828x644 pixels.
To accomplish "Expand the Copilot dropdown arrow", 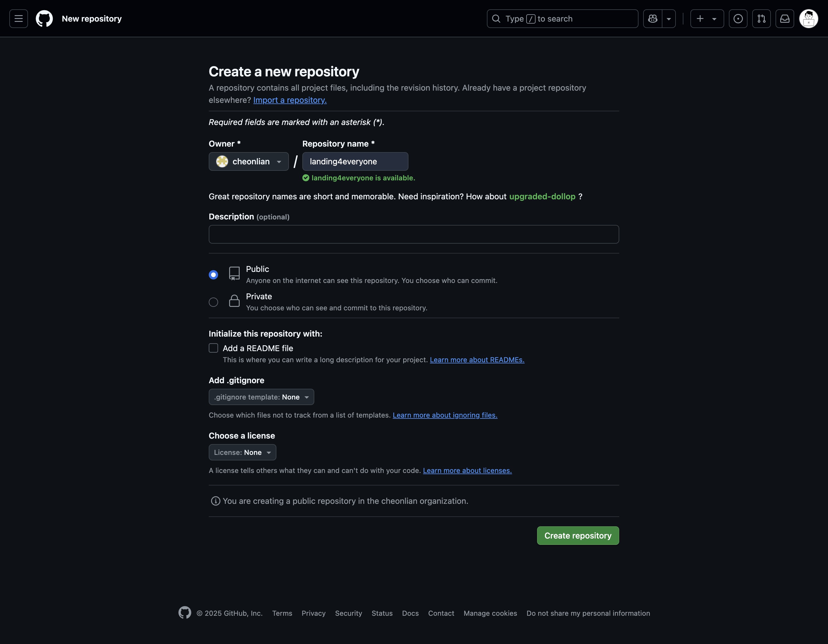I will pyautogui.click(x=669, y=19).
